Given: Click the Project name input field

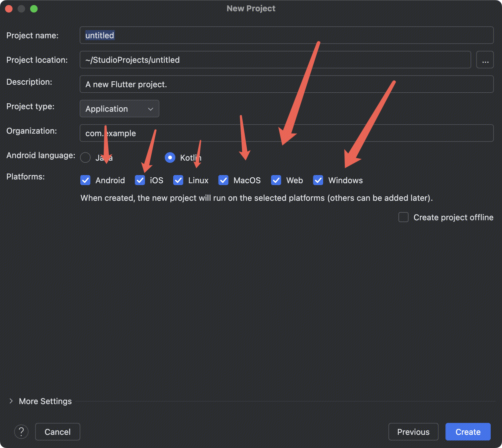Looking at the screenshot, I should pos(286,35).
